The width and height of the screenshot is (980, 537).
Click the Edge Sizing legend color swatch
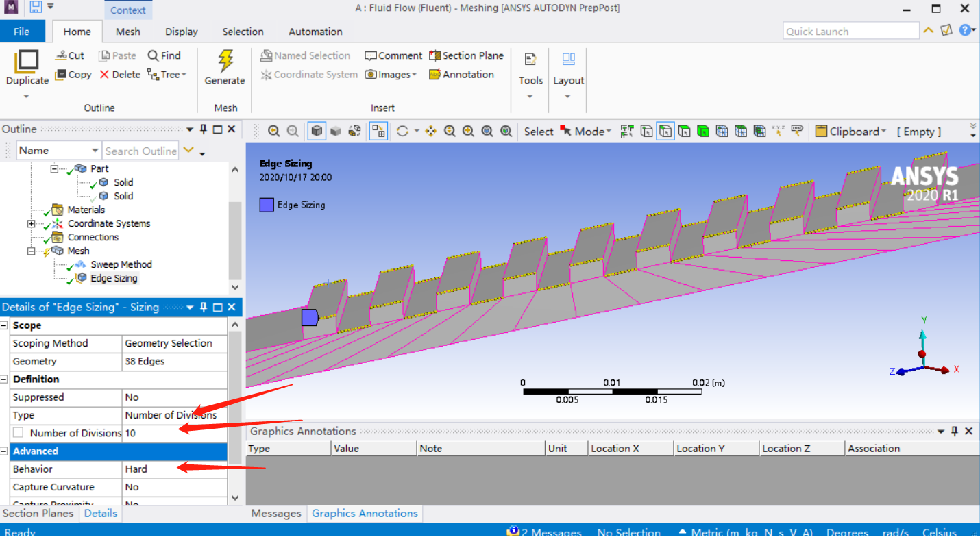pyautogui.click(x=267, y=204)
